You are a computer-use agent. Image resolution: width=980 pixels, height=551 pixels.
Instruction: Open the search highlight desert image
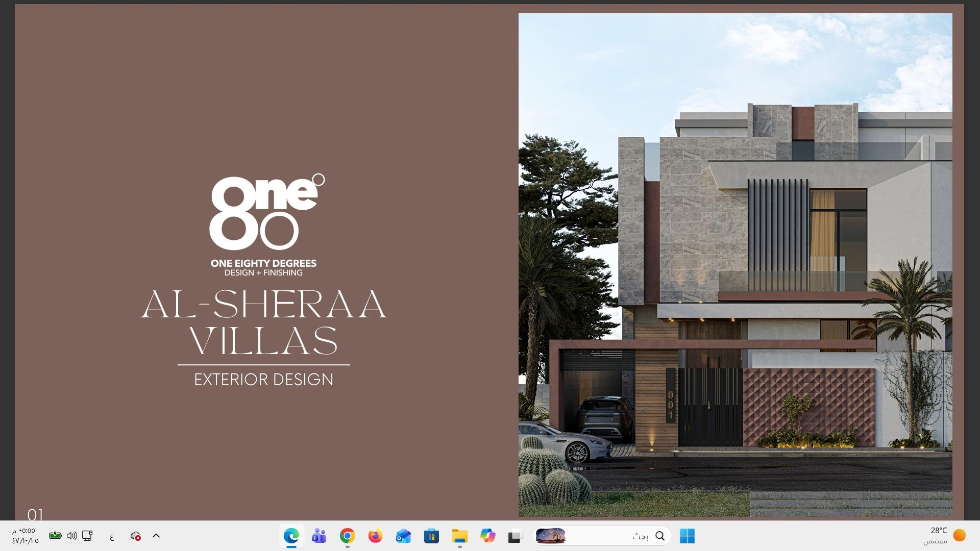coord(551,536)
